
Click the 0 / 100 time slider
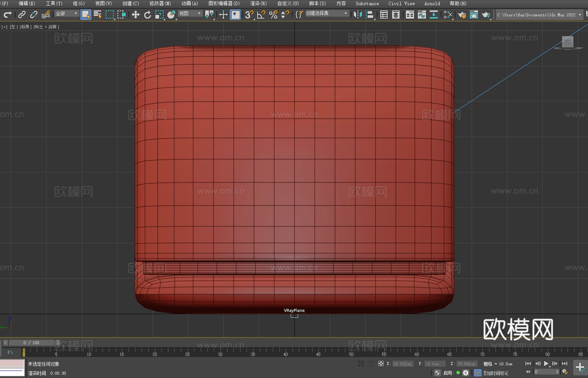(31, 343)
